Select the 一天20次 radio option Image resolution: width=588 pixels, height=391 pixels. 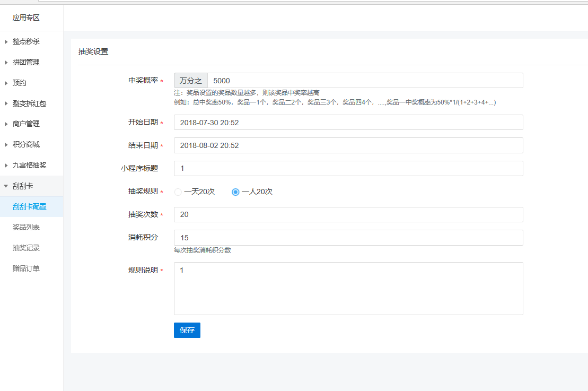point(178,192)
